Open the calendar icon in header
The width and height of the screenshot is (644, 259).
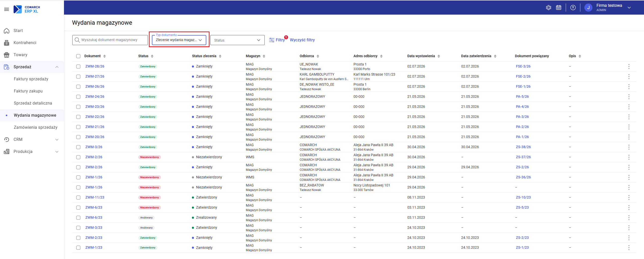point(559,8)
